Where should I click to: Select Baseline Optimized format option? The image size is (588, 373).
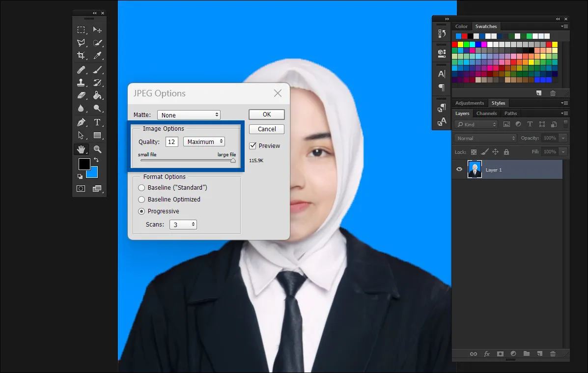pyautogui.click(x=142, y=200)
